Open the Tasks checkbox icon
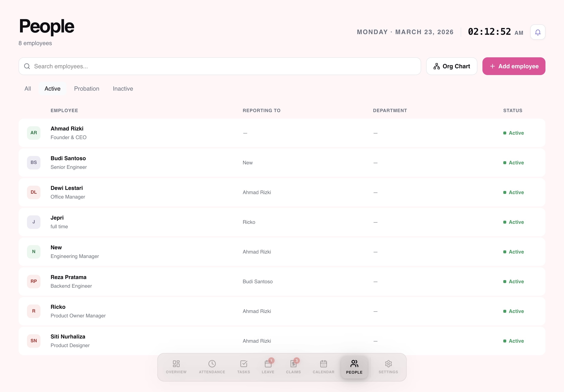This screenshot has height=392, width=564. pyautogui.click(x=243, y=364)
